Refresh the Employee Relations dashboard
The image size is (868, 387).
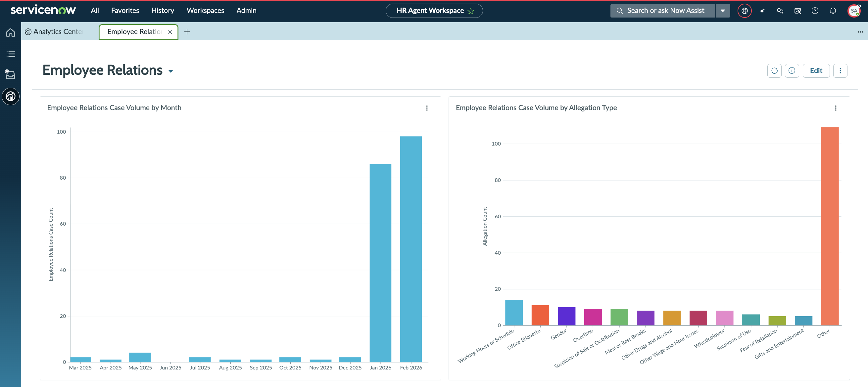pyautogui.click(x=774, y=71)
